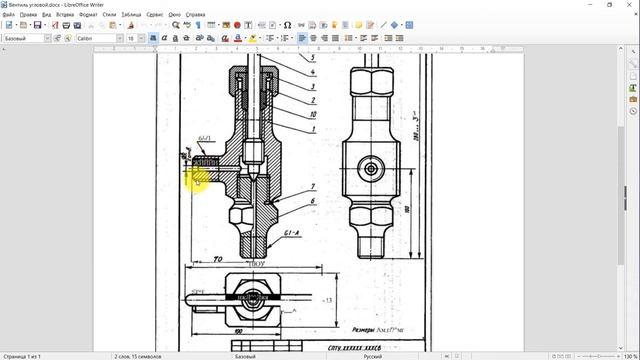Toggle Underline formatting button

(x=175, y=38)
